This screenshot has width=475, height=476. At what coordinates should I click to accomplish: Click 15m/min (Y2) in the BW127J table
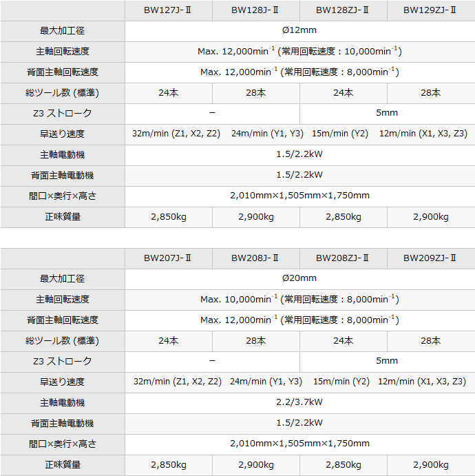point(340,134)
